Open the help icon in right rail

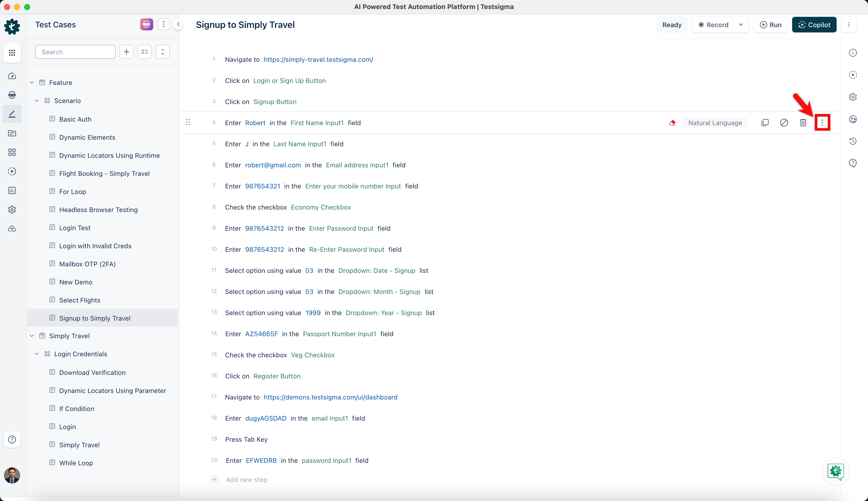853,163
